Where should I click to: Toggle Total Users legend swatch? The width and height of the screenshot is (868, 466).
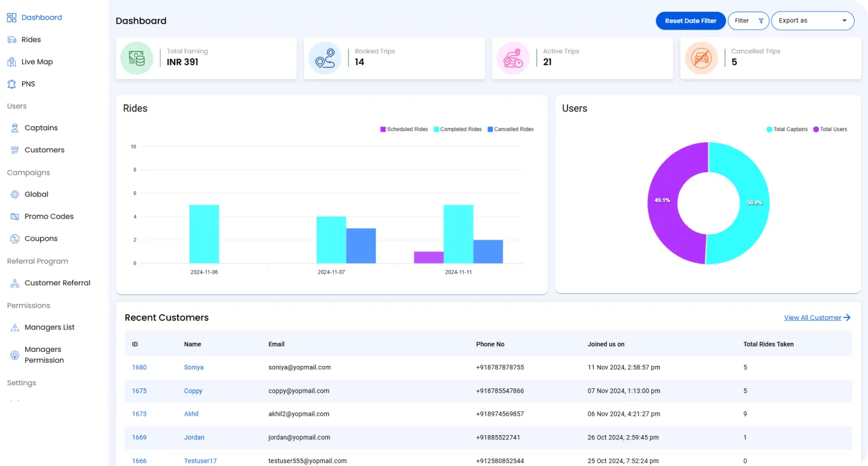816,129
